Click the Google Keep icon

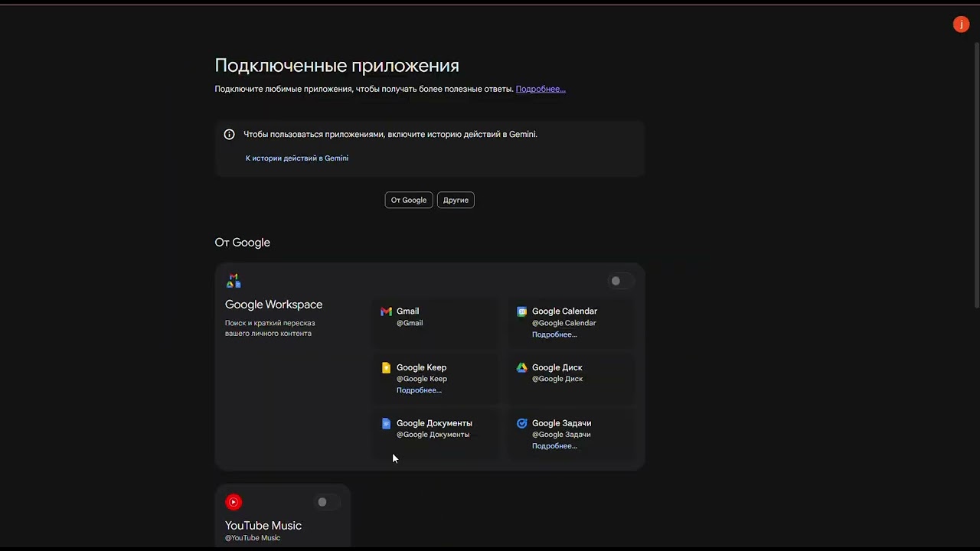coord(386,367)
